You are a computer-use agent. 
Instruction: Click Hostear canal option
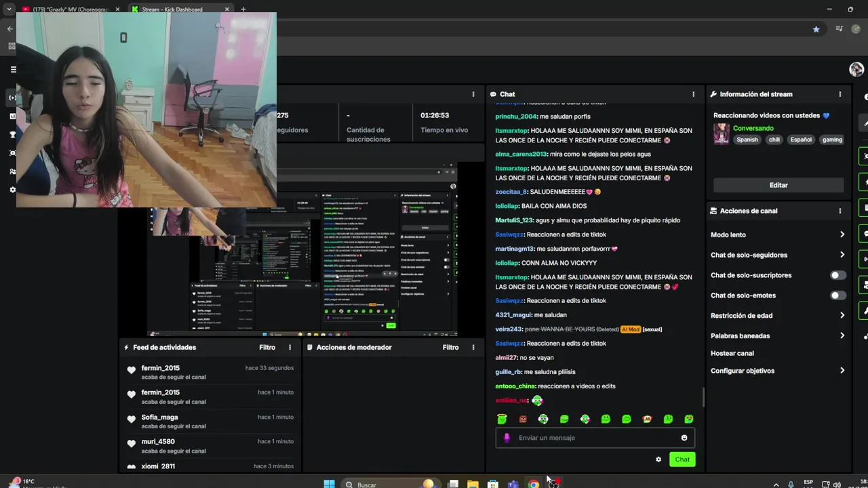pos(732,353)
